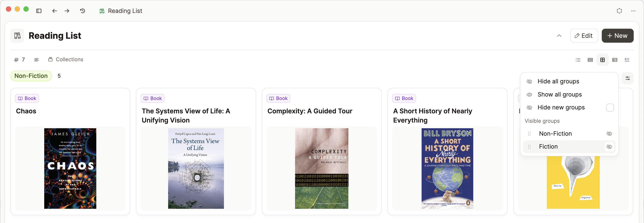644x223 pixels.
Task: Switch to the list view layout icon
Action: (578, 60)
